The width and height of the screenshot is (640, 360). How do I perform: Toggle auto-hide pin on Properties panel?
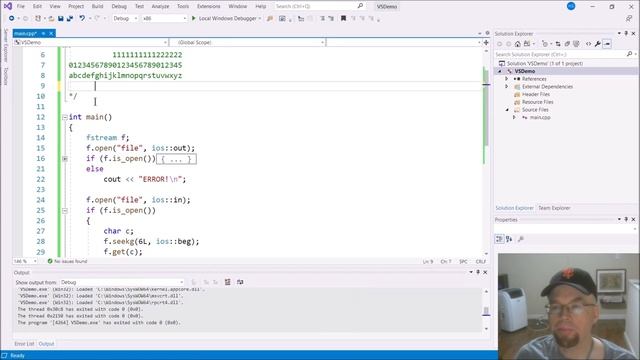click(x=626, y=220)
